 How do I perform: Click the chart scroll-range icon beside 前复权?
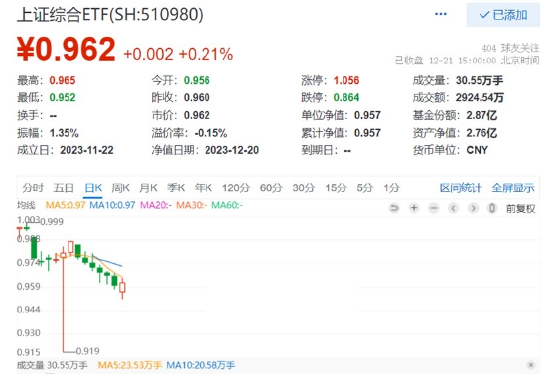pos(492,208)
